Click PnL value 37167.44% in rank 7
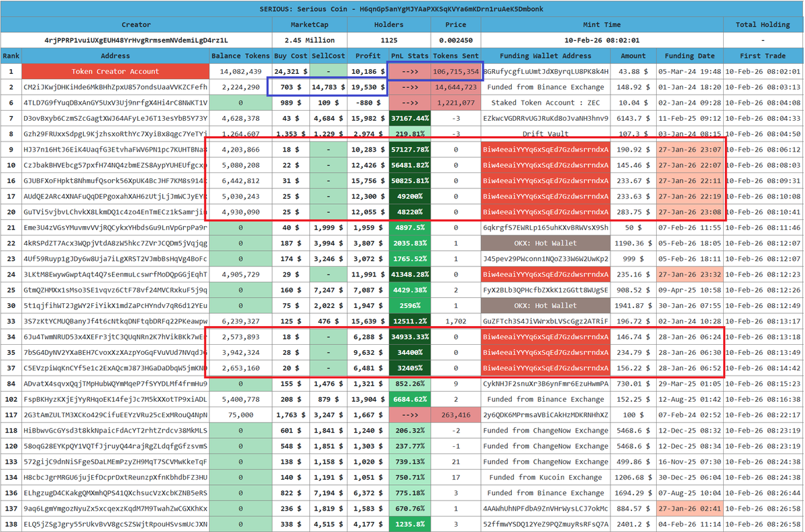 (409, 118)
